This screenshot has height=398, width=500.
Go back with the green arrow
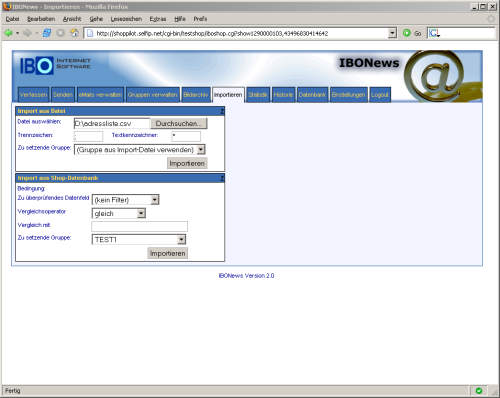point(8,33)
